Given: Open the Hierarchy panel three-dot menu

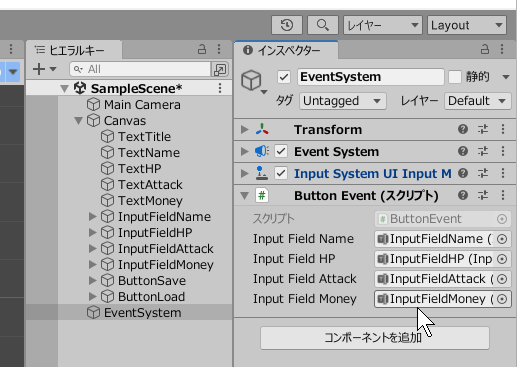Looking at the screenshot, I should click(219, 49).
